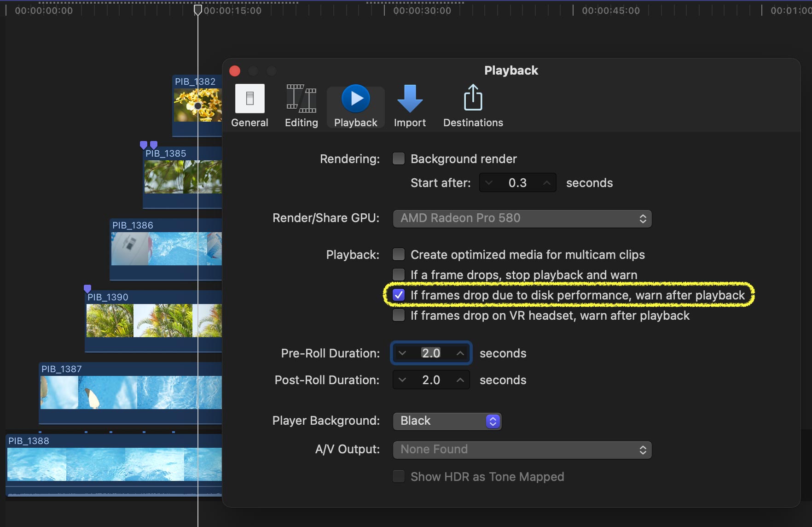This screenshot has width=812, height=527.
Task: Open the Render/Share GPU dropdown
Action: point(522,218)
